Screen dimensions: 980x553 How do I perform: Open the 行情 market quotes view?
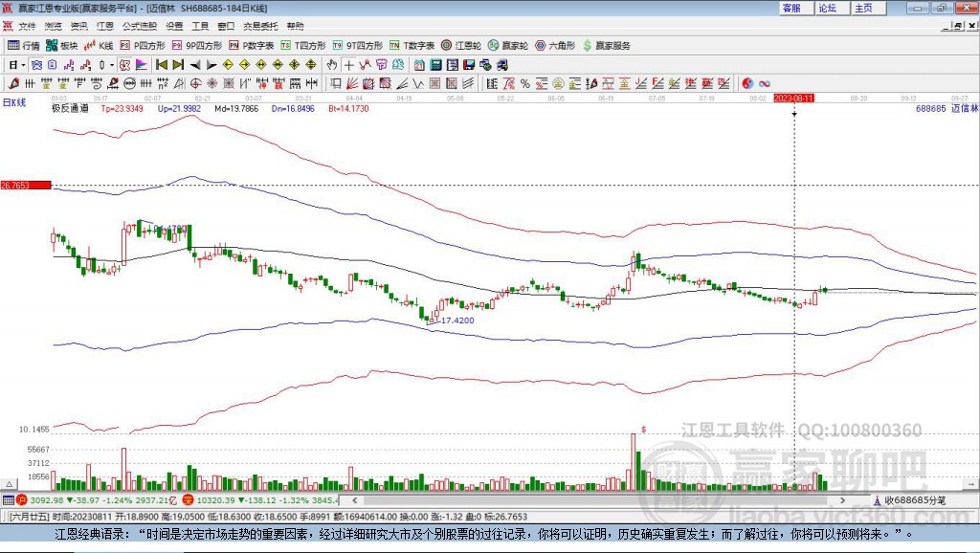pos(24,46)
